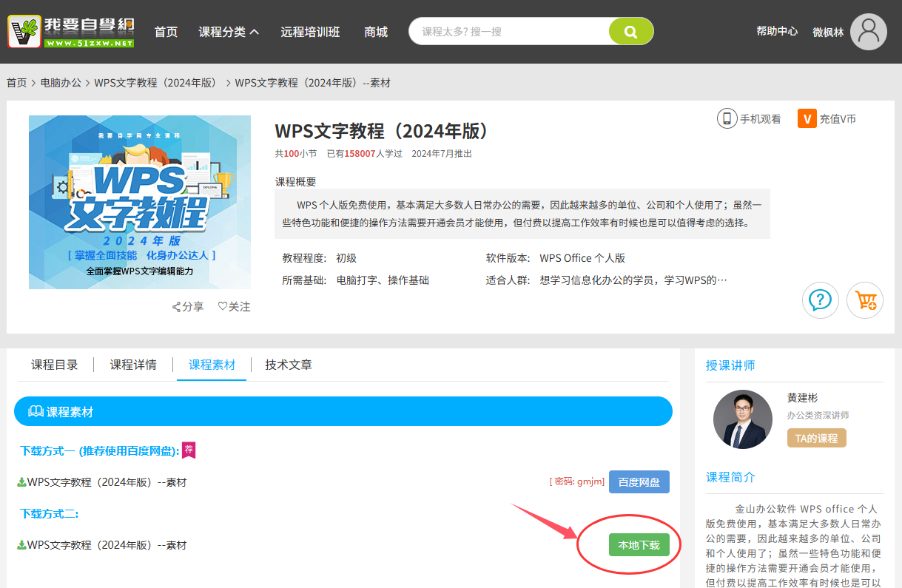Screen dimensions: 902x588
Task: Add course to shopping cart icon
Action: (864, 300)
